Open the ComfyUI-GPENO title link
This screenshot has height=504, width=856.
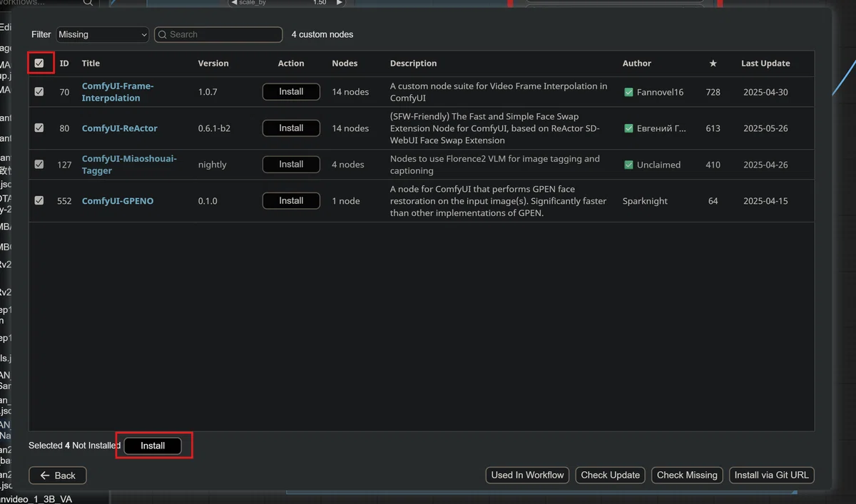click(118, 201)
